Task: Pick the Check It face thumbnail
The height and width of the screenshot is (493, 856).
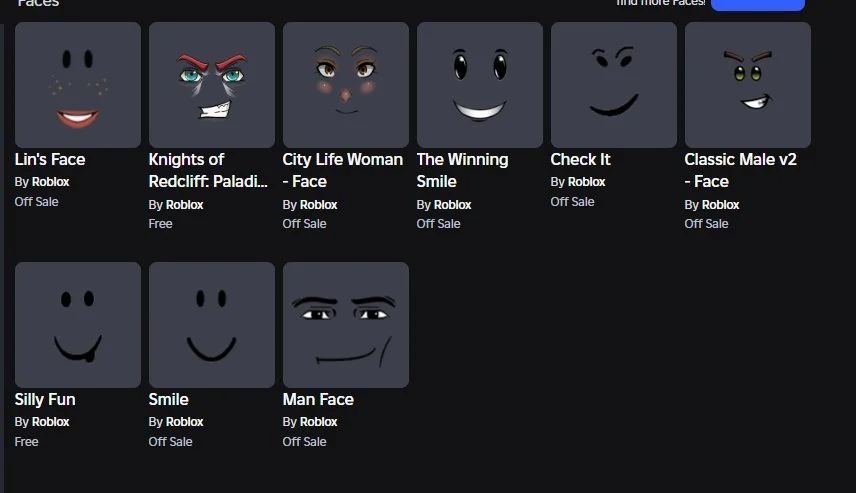Action: [614, 85]
